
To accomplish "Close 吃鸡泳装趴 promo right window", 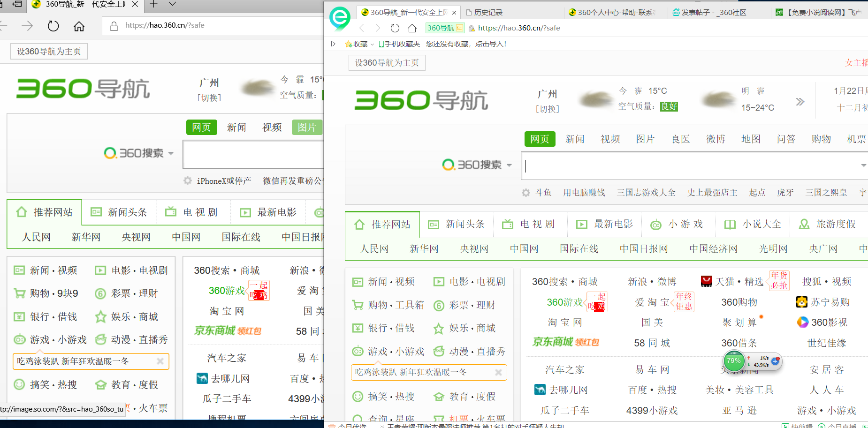I will [498, 373].
